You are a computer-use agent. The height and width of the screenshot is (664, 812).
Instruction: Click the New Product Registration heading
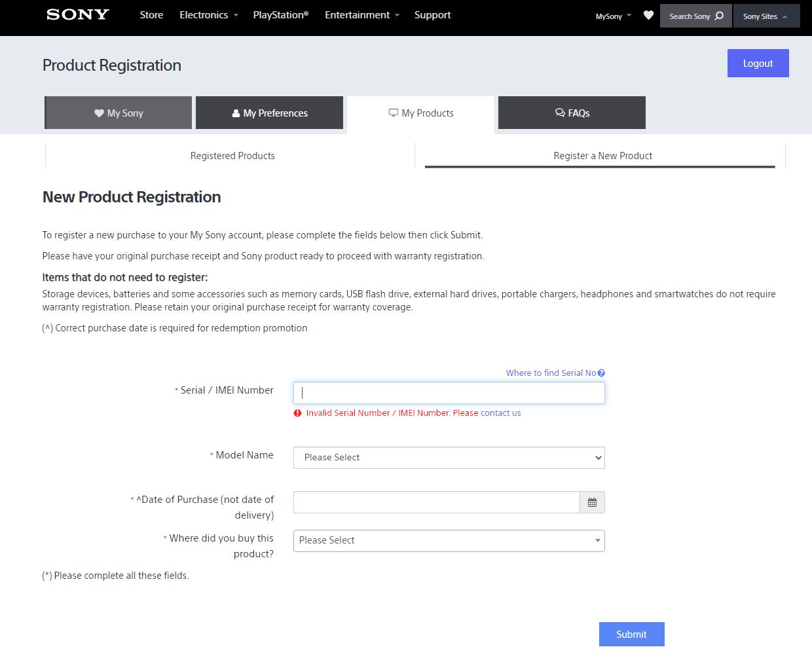132,197
